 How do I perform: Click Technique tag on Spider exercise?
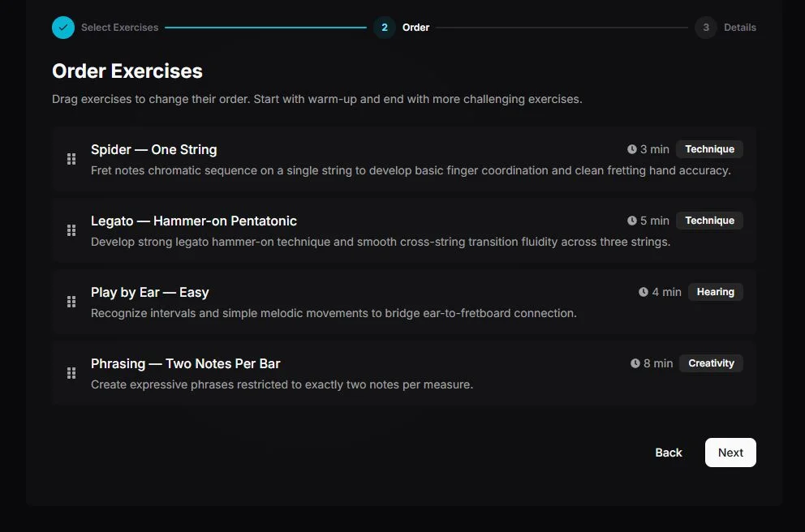pyautogui.click(x=709, y=149)
